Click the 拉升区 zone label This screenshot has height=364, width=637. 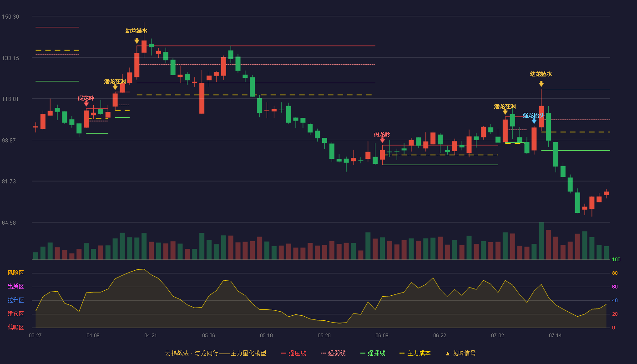click(x=15, y=300)
